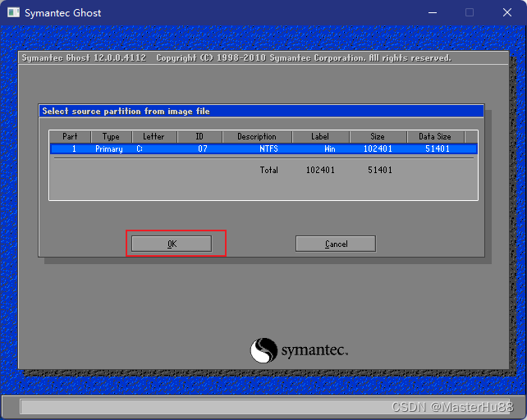Click the Description column header
The width and height of the screenshot is (527, 420).
(x=257, y=136)
